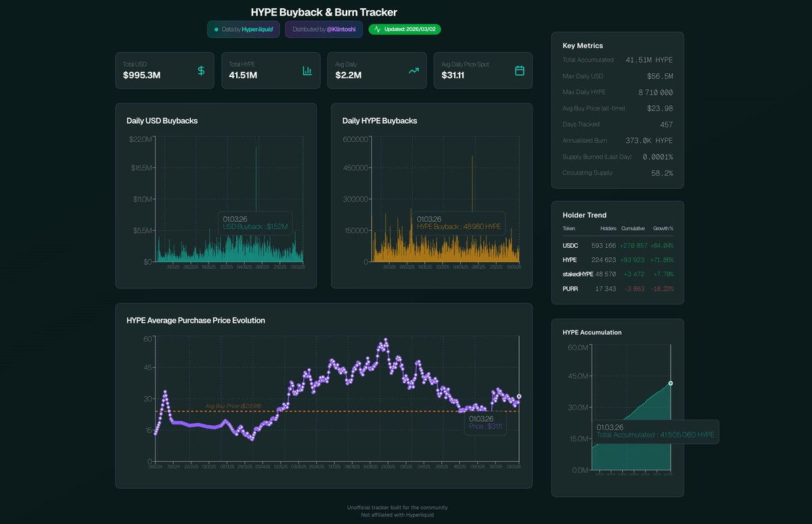Click the USDC token row label
Screen dimensions: 812x524
point(570,245)
